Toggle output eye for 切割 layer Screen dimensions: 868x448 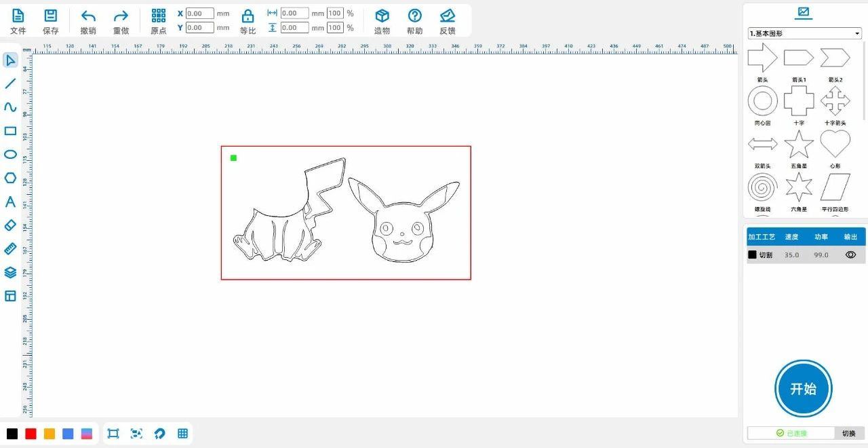pos(850,255)
